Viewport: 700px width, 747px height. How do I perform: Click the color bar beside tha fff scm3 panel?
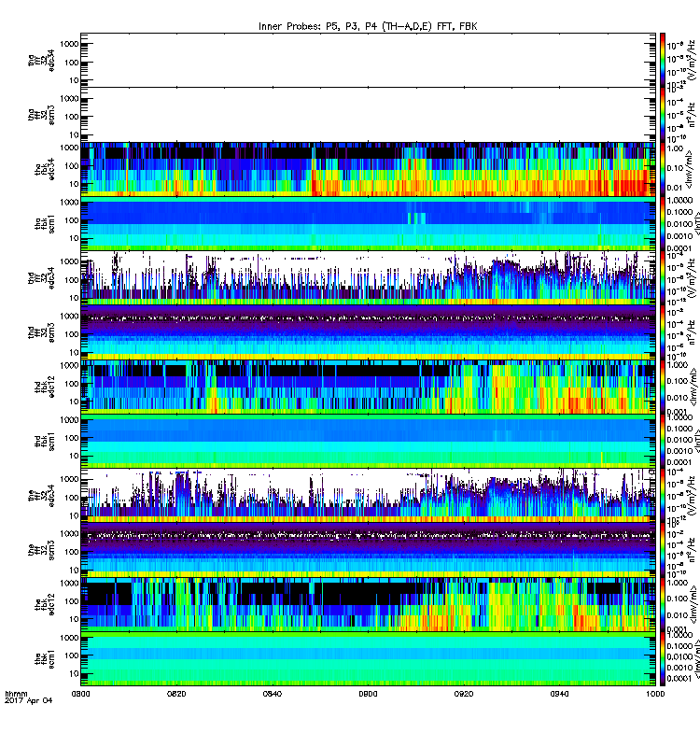tap(663, 115)
